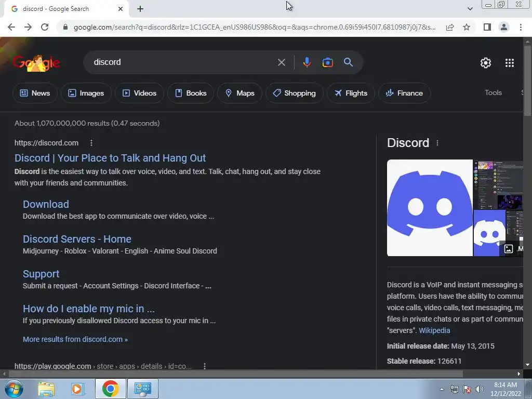Click the address bar URL
The height and width of the screenshot is (399, 532).
click(255, 27)
